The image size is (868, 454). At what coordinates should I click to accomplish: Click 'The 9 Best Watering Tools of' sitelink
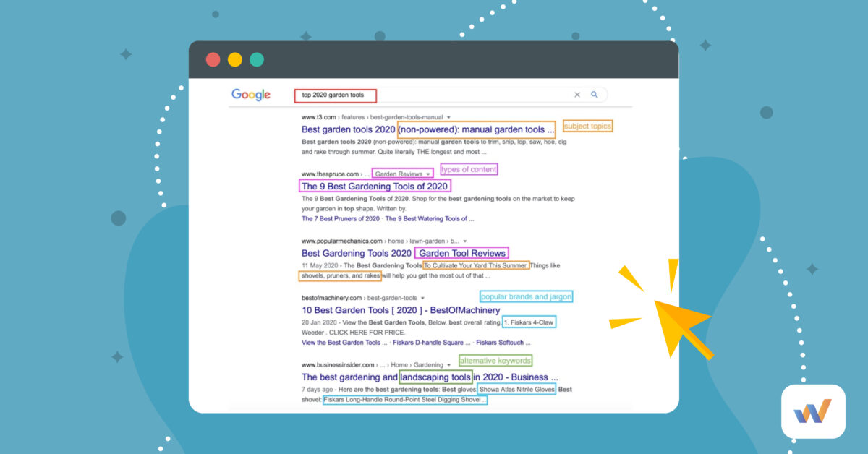tap(430, 219)
